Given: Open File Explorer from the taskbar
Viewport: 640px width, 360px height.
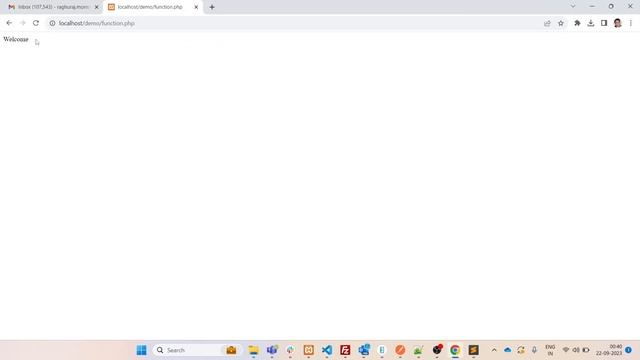Looking at the screenshot, I should (x=253, y=350).
